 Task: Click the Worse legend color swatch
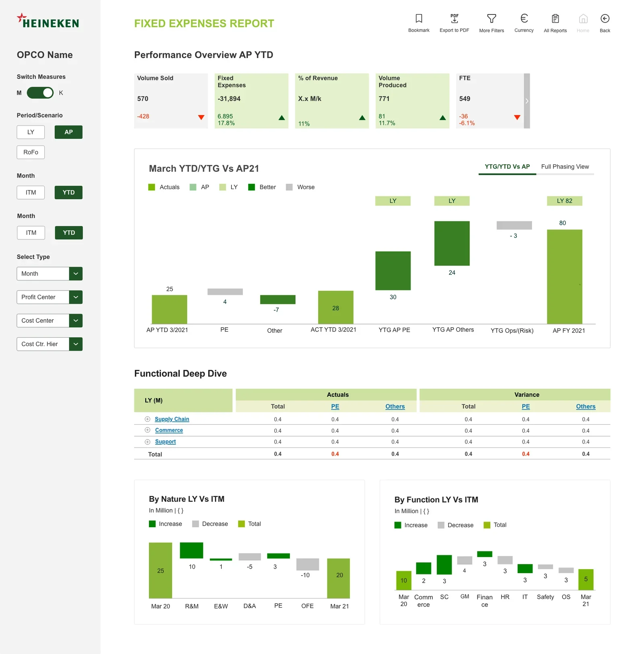[x=289, y=187]
